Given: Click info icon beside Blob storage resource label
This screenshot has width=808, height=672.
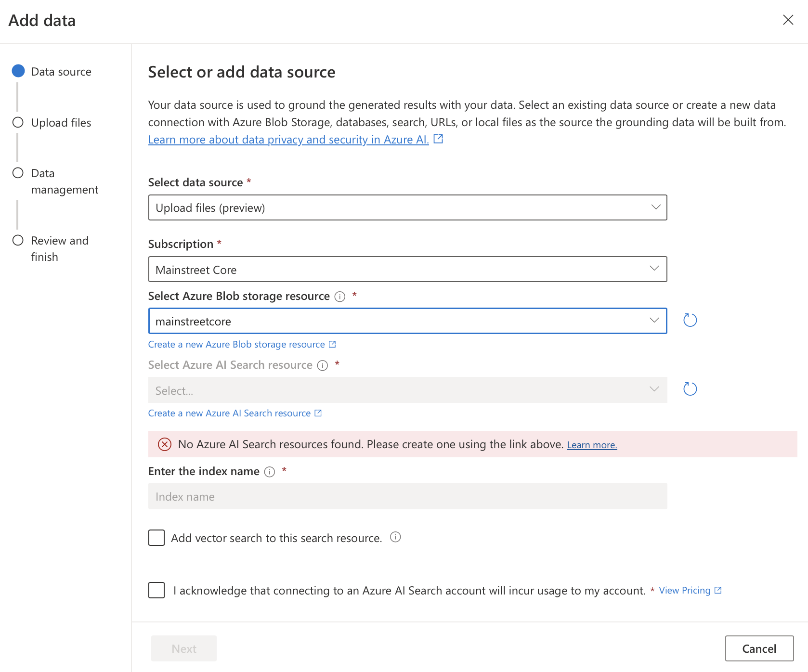Looking at the screenshot, I should [340, 297].
